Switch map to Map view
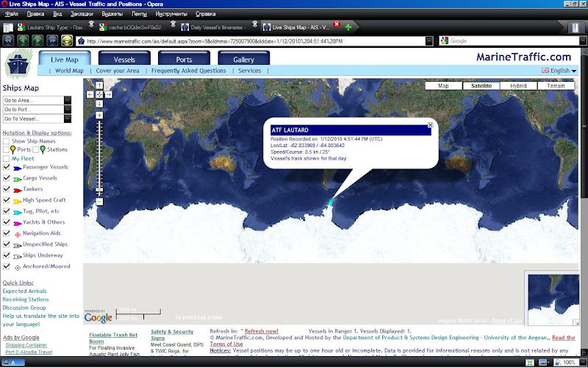This screenshot has width=588, height=368. point(444,85)
